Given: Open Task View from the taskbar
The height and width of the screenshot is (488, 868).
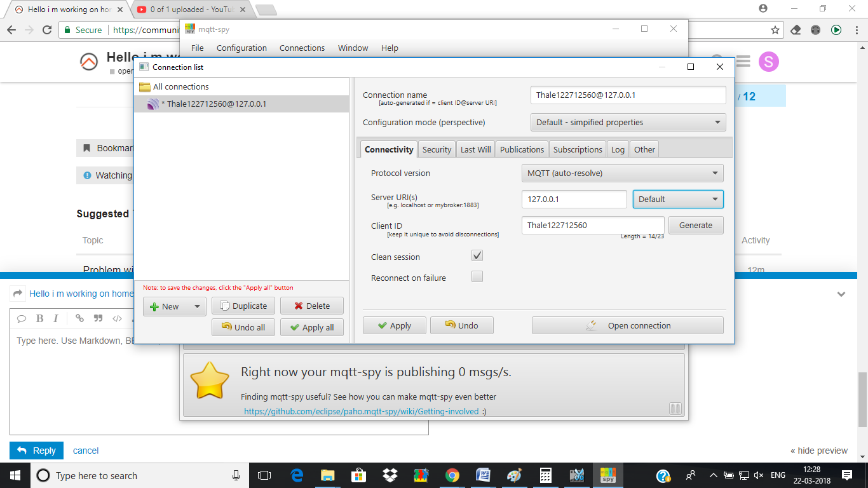Looking at the screenshot, I should (x=264, y=475).
